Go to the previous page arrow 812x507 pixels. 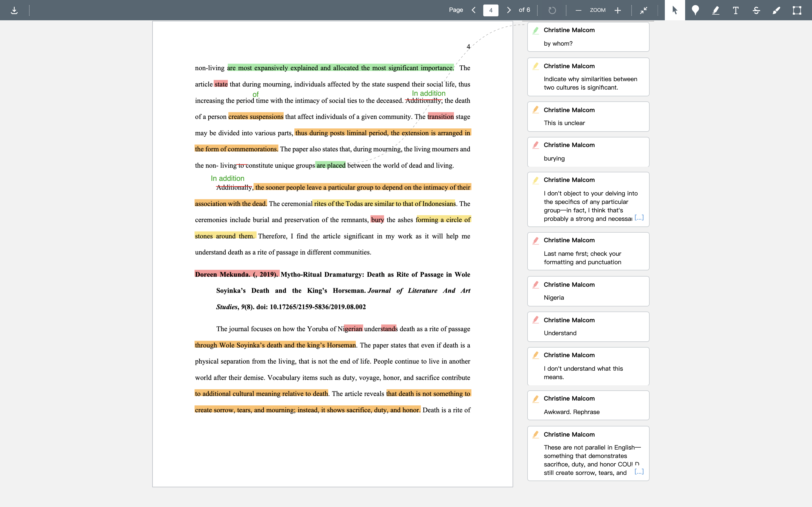point(474,10)
